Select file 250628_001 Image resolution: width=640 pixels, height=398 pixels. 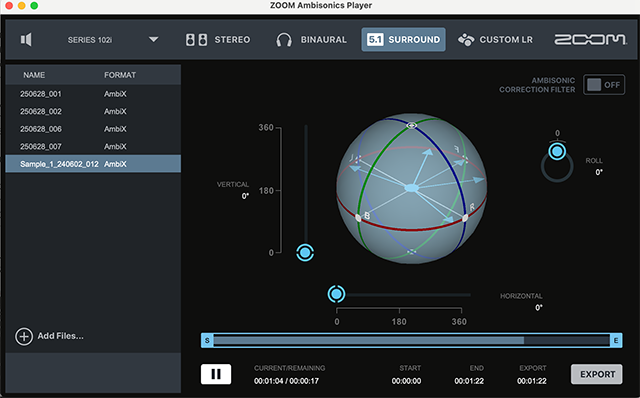coord(93,94)
